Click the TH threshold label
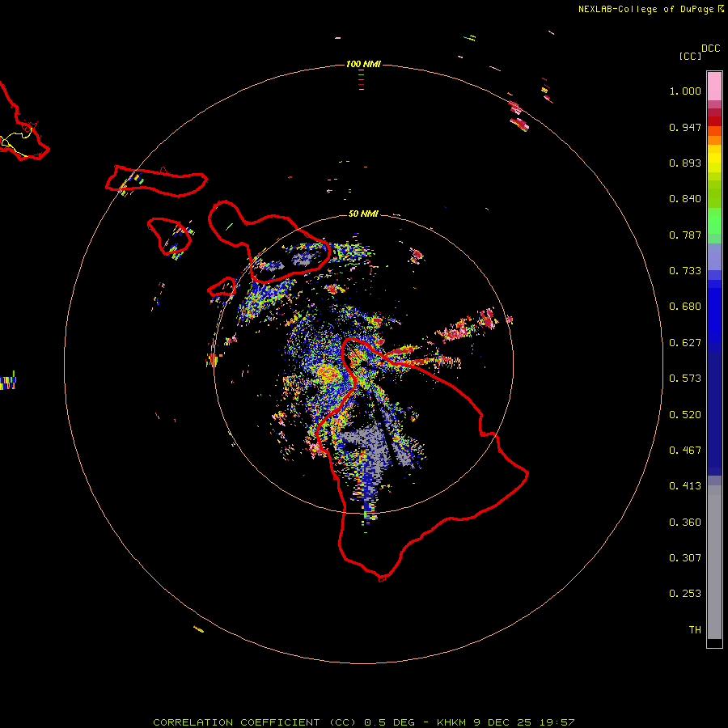Screen dimensions: 728x728 695,630
